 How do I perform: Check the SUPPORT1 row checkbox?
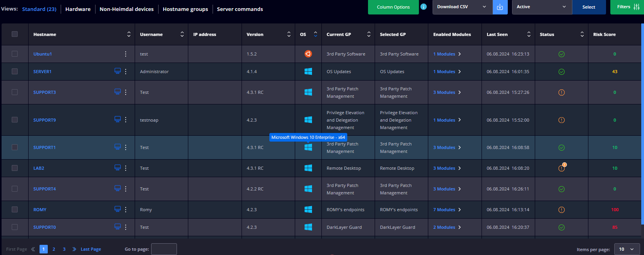tap(15, 147)
